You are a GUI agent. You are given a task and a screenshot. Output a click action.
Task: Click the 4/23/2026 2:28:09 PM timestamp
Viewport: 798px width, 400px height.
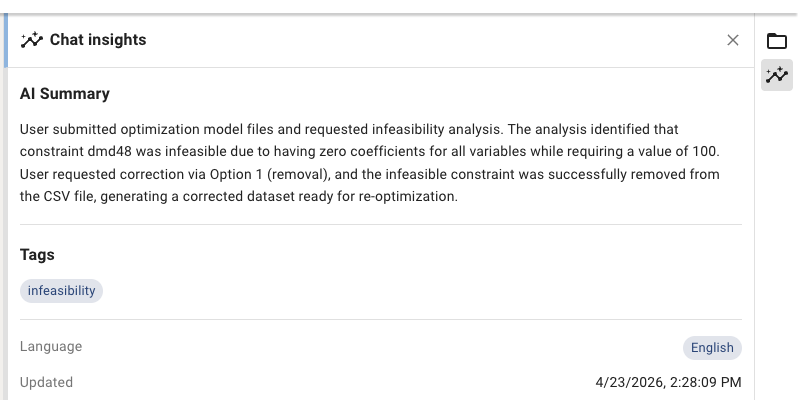668,382
